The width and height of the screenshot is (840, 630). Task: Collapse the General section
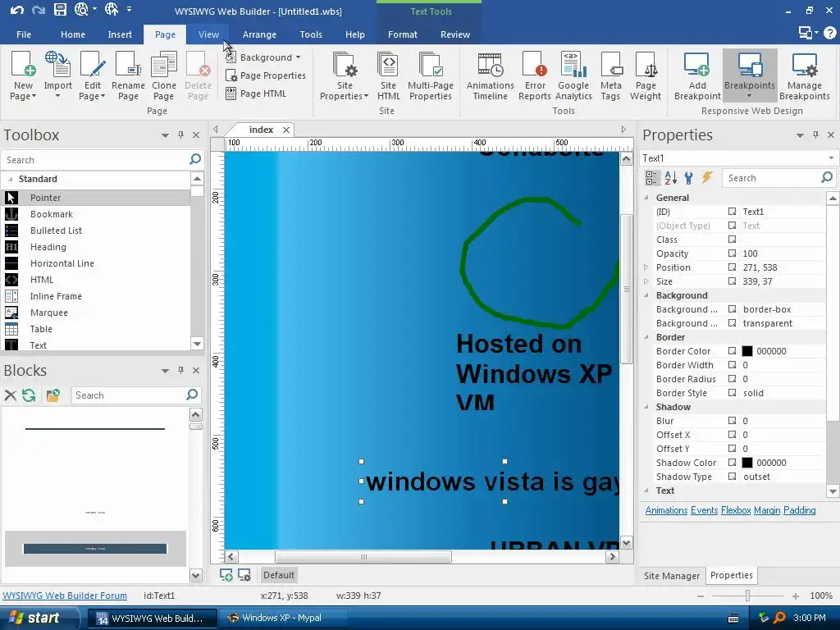646,198
